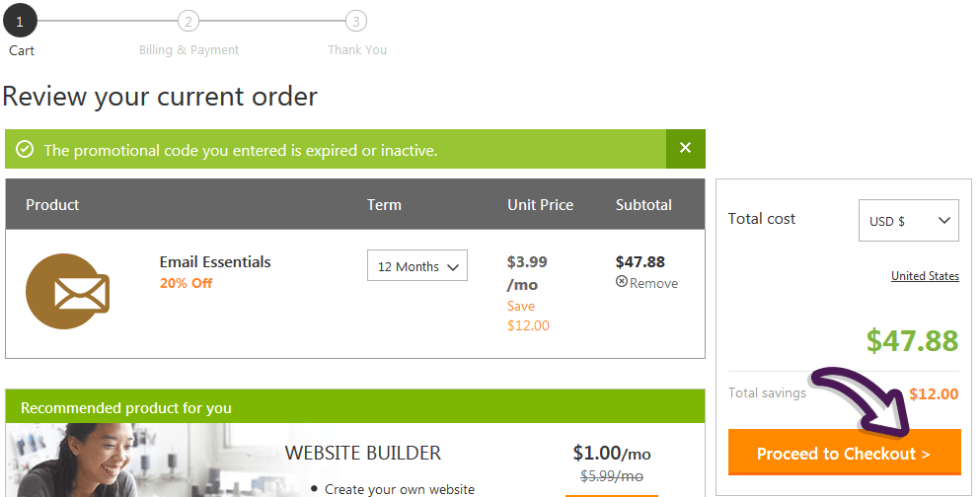Click the Email Essentials envelope icon
Screen dimensions: 980x497
tap(67, 292)
